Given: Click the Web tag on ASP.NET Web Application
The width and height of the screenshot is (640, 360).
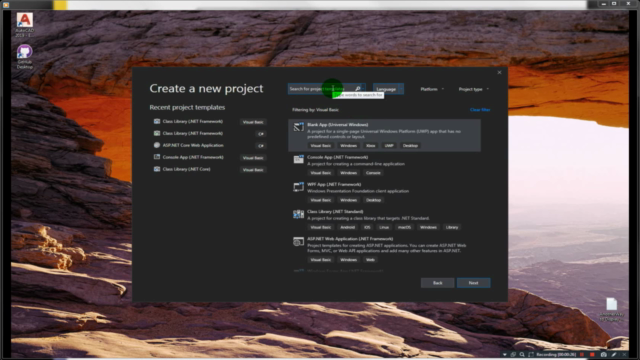Looking at the screenshot, I should pyautogui.click(x=370, y=260).
